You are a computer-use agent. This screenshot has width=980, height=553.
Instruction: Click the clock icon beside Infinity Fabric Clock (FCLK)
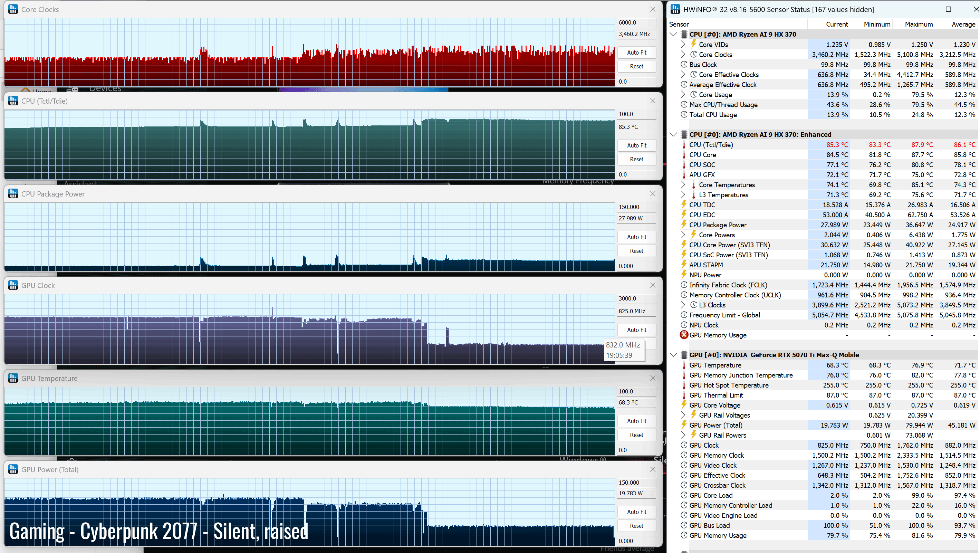click(684, 285)
